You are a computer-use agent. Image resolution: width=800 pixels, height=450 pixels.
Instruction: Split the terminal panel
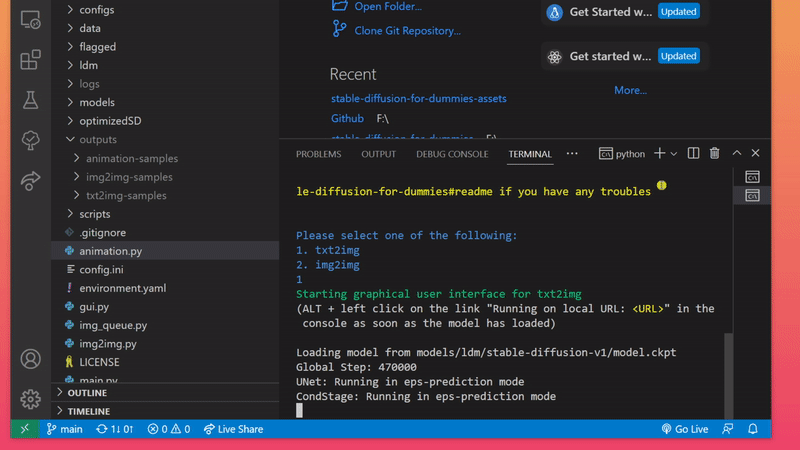coord(693,153)
